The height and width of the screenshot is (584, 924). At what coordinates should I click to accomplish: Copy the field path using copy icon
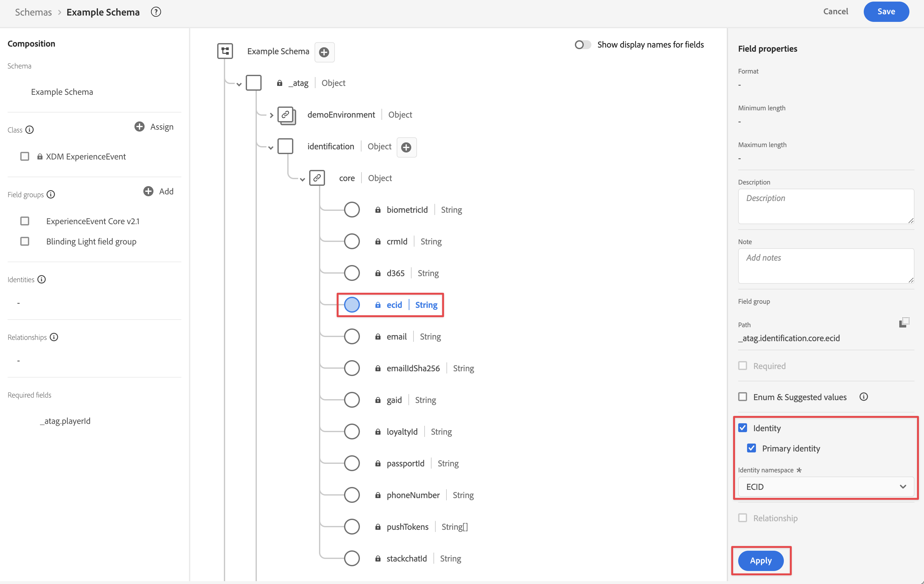[904, 323]
